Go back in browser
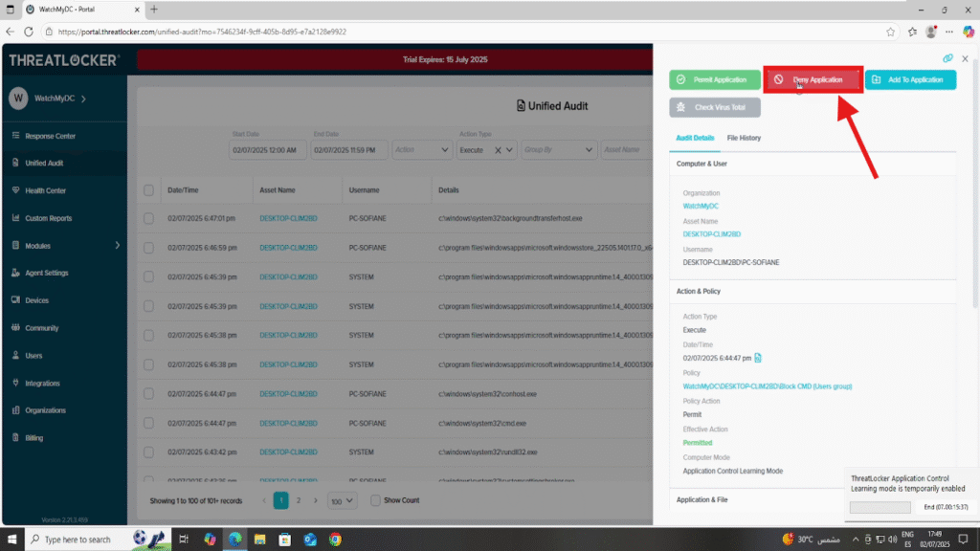 (x=10, y=32)
